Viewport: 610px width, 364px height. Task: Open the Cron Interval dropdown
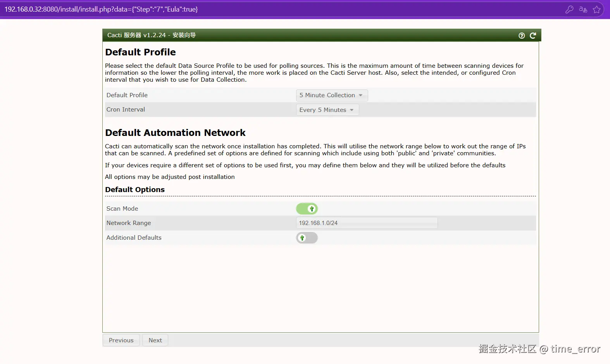point(327,110)
